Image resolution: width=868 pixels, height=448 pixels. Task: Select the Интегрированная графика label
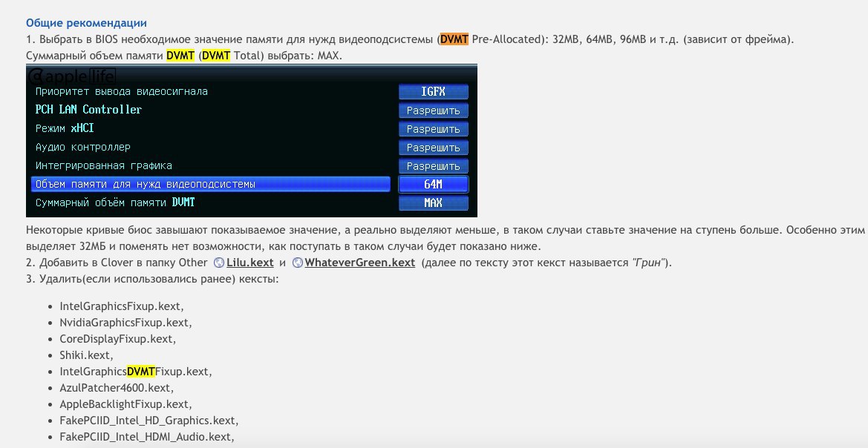pyautogui.click(x=103, y=165)
